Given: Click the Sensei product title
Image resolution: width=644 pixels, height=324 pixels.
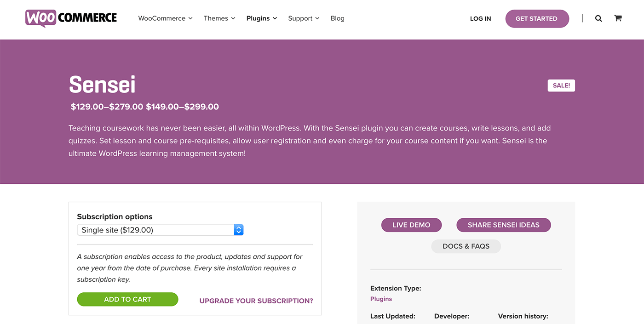Looking at the screenshot, I should 102,85.
